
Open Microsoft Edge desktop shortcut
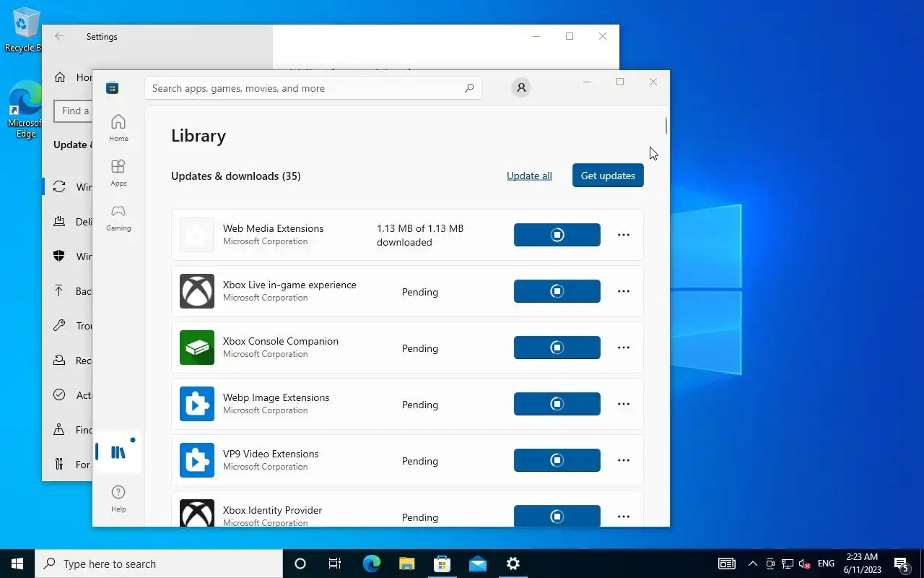(x=25, y=108)
